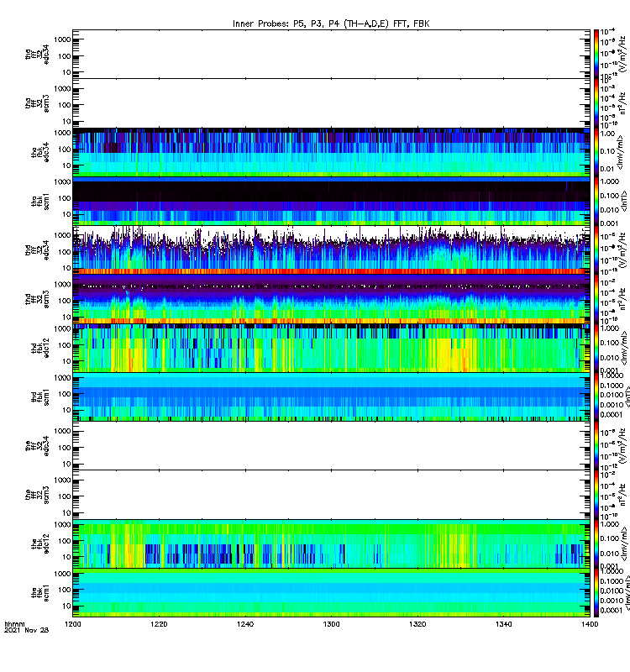630x672 pixels.
Task: Select the empty tha fff 32 edc34 panel
Action: pyautogui.click(x=331, y=54)
